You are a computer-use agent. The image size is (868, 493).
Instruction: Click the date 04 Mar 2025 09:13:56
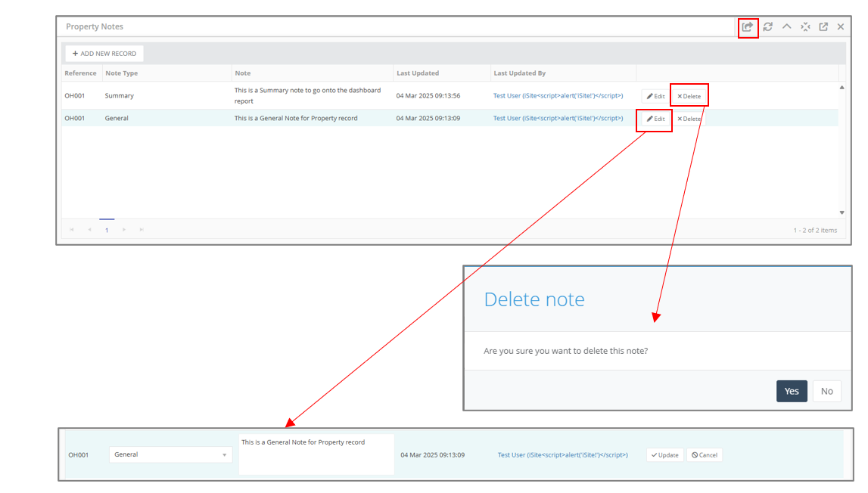coord(428,96)
